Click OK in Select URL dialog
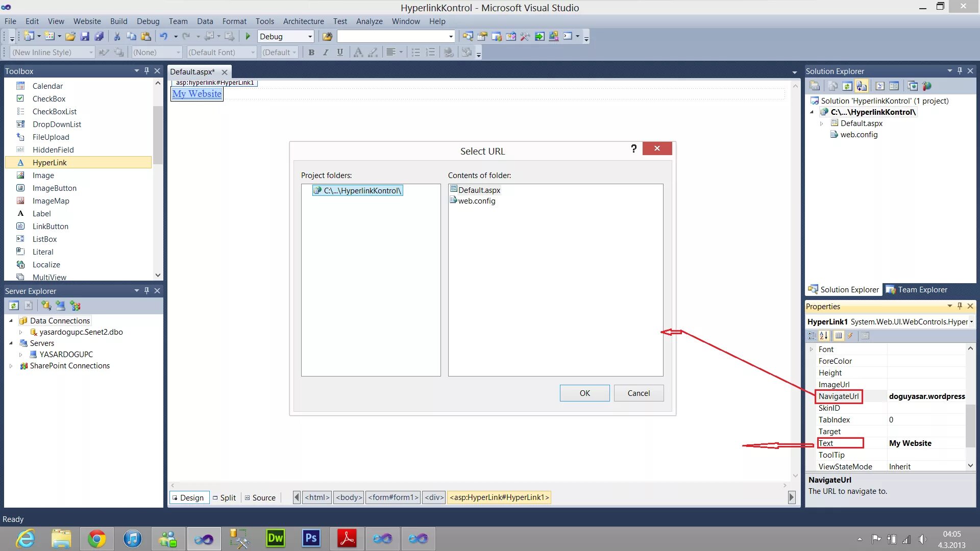980x551 pixels. point(584,393)
